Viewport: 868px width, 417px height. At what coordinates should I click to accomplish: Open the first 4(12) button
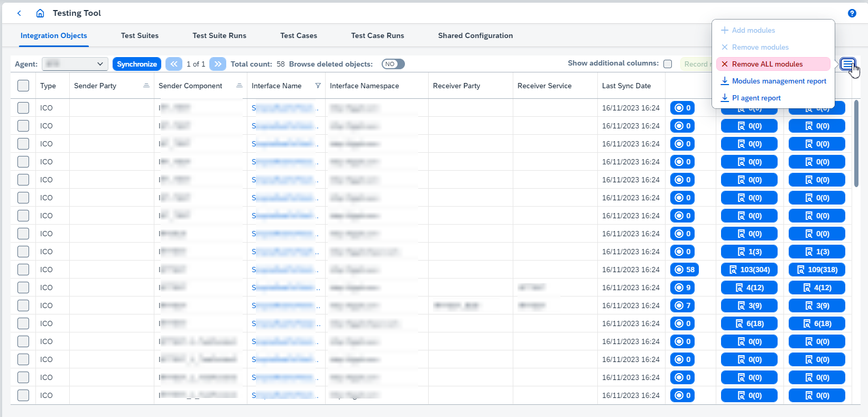pos(749,288)
